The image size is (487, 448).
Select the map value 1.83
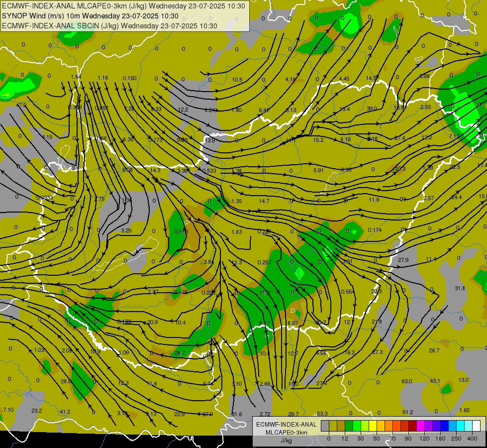(x=237, y=231)
